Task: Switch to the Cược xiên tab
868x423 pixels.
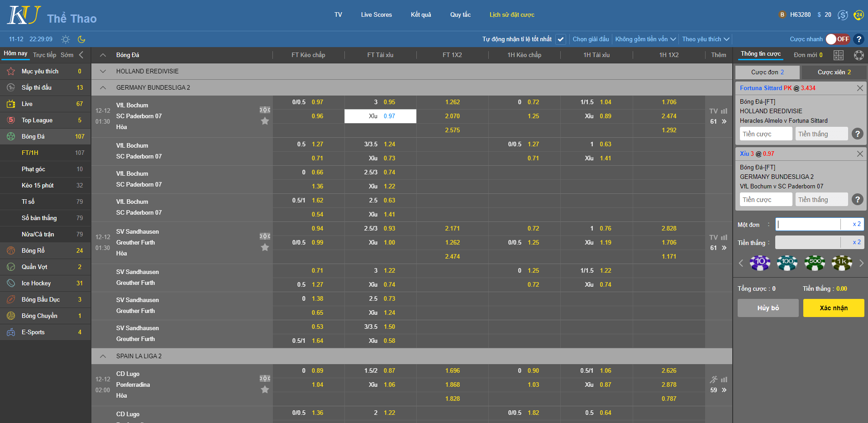Action: 834,72
